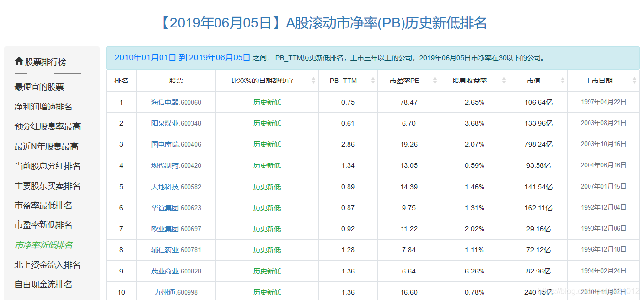Open 预分红股息率最高 ranking
Image resolution: width=644 pixels, height=300 pixels.
point(48,126)
